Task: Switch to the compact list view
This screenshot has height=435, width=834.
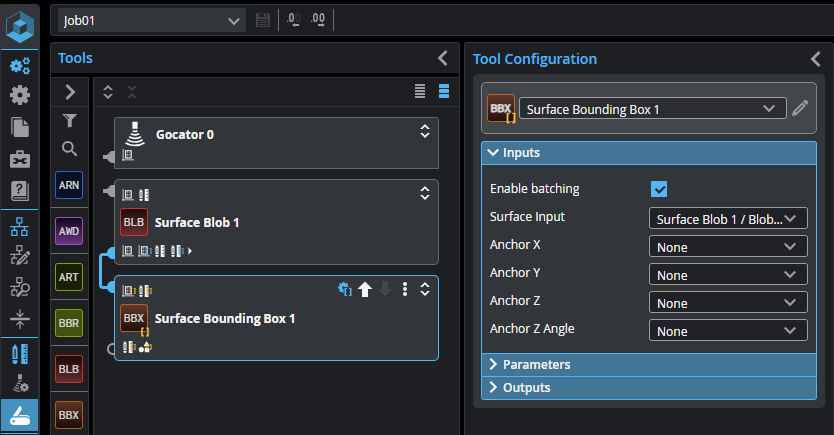Action: [x=421, y=92]
